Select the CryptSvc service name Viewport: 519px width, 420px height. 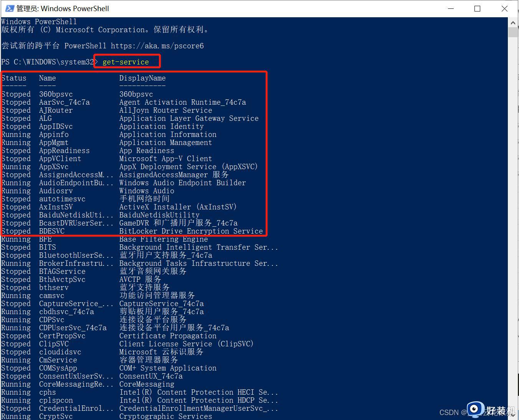[56, 416]
